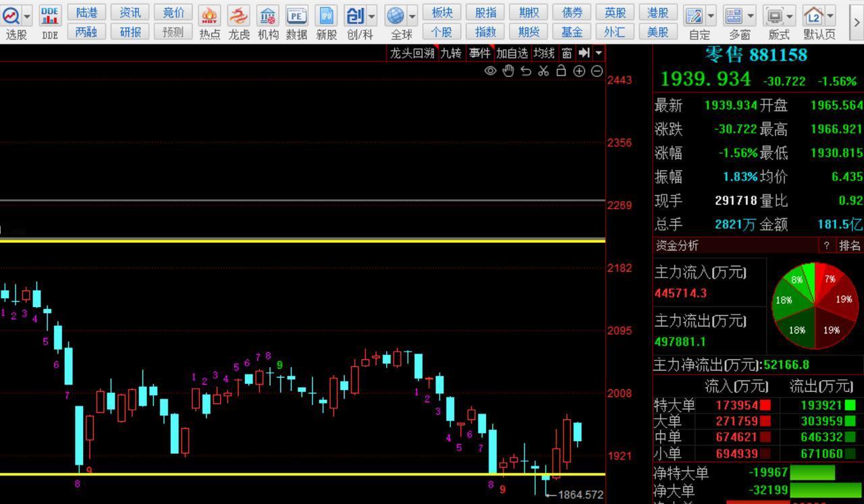Click the question mark help in 资金分析
The image size is (864, 504).
pos(826,246)
